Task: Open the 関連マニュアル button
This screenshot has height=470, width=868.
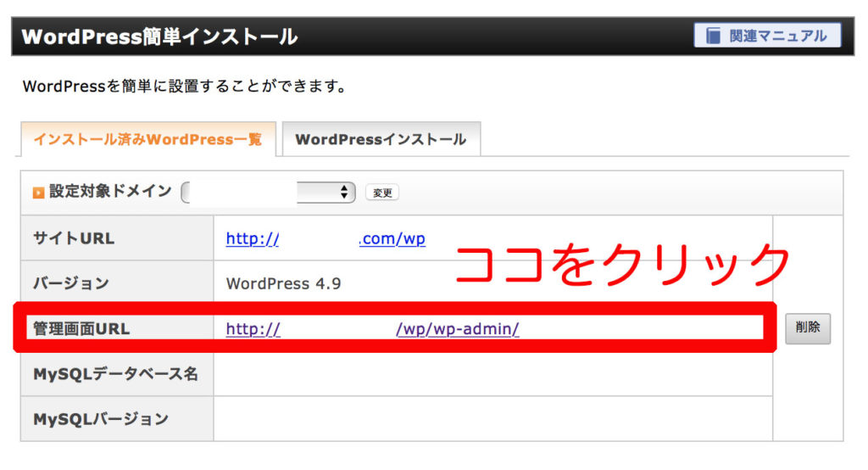Action: [x=767, y=36]
